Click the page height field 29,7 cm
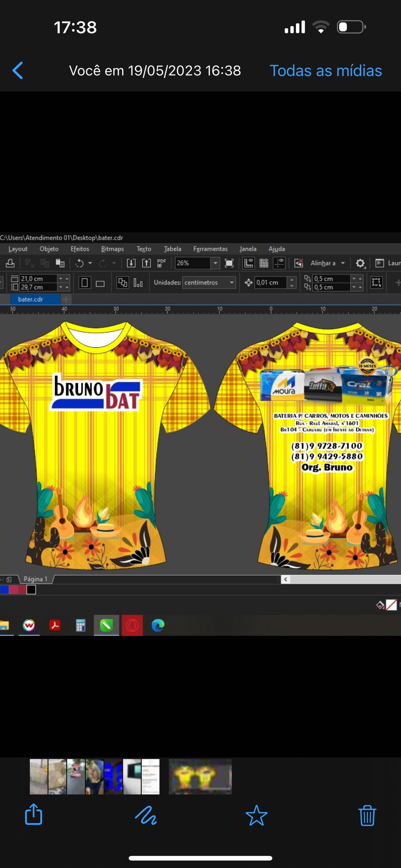Image resolution: width=401 pixels, height=868 pixels. (x=39, y=287)
